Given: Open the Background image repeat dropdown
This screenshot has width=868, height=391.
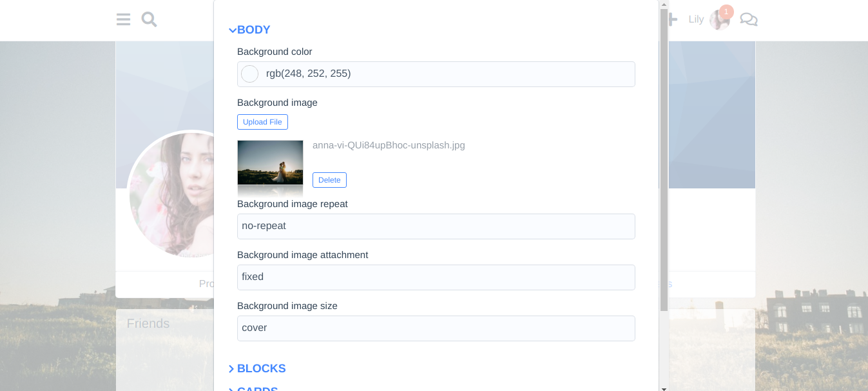Looking at the screenshot, I should (436, 226).
